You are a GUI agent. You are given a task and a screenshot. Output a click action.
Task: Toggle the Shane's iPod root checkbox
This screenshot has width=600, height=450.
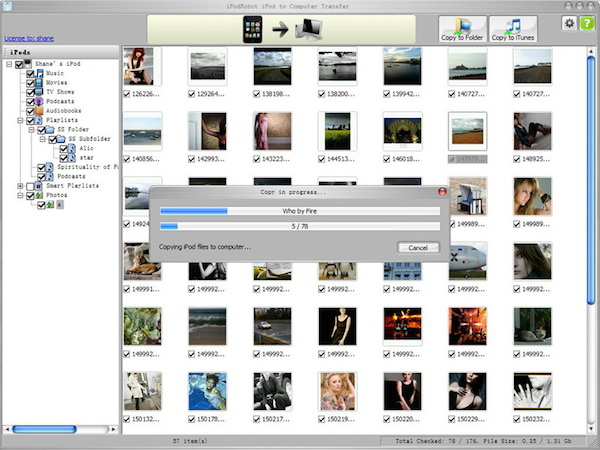(x=20, y=65)
